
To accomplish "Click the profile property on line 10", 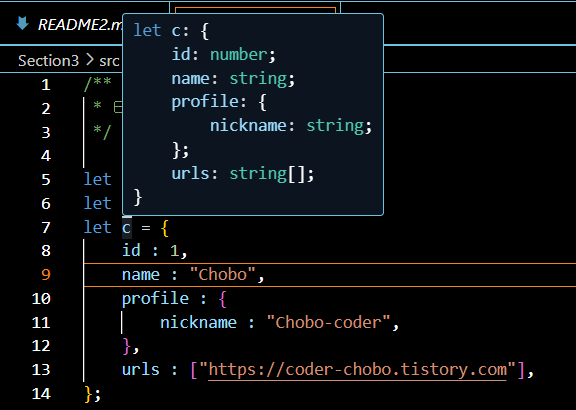I will [x=155, y=299].
